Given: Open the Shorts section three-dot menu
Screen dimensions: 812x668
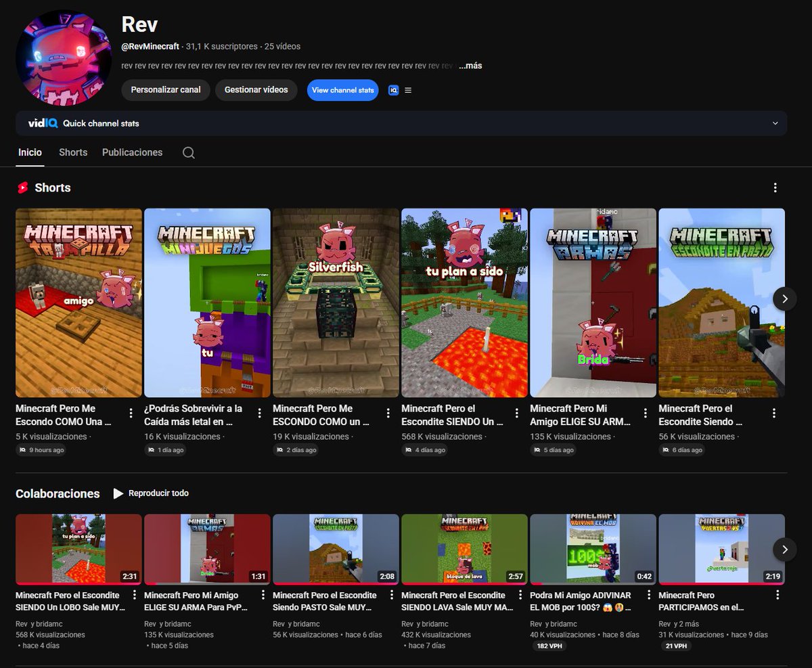Looking at the screenshot, I should [x=775, y=187].
